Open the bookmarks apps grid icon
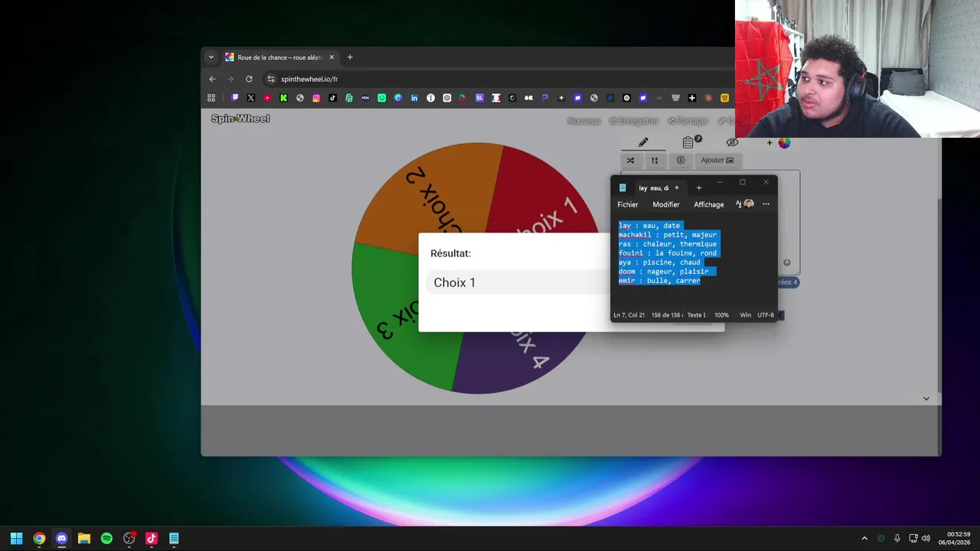Viewport: 980px width, 551px height. 211,98
